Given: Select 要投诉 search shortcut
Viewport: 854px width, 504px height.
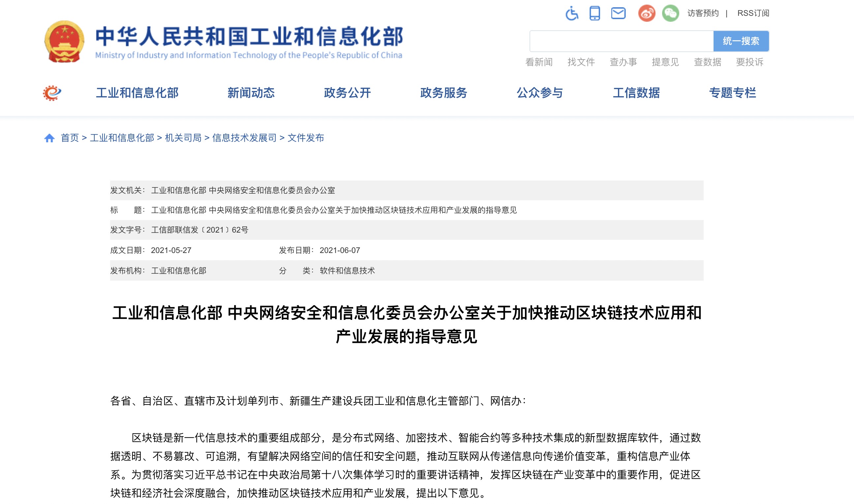Looking at the screenshot, I should (749, 62).
